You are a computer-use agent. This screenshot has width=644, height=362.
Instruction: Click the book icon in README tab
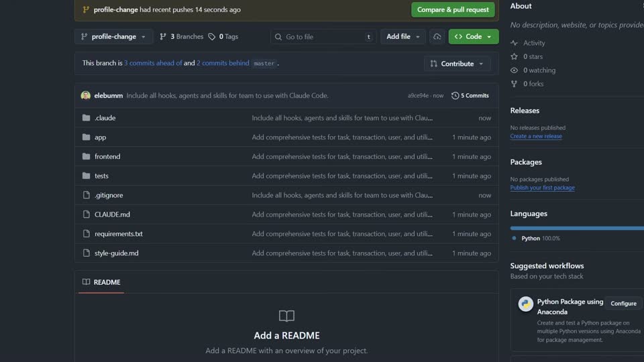(x=86, y=282)
